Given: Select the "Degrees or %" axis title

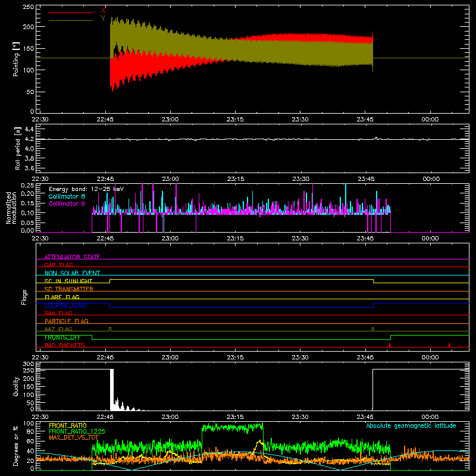Looking at the screenshot, I should (x=16, y=446).
